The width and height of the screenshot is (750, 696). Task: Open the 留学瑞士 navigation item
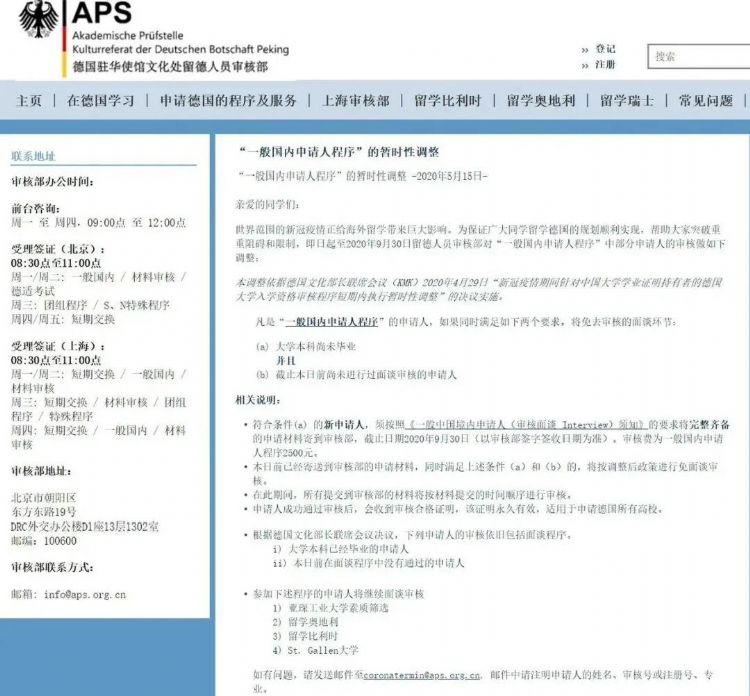(627, 101)
